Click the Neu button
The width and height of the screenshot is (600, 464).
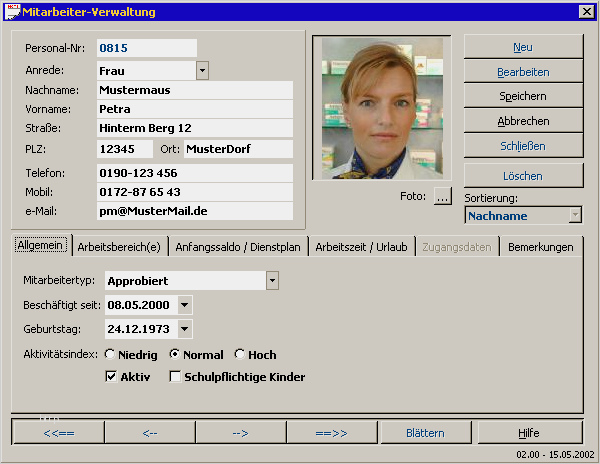523,47
